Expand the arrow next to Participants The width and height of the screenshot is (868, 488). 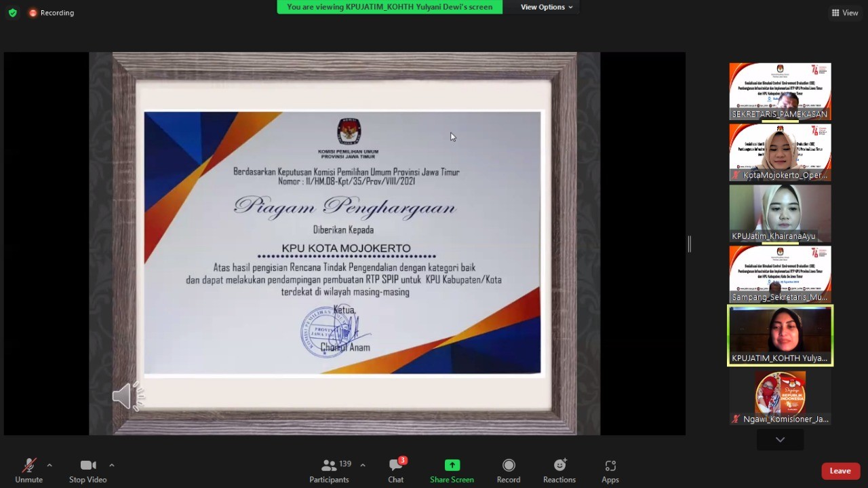point(363,466)
